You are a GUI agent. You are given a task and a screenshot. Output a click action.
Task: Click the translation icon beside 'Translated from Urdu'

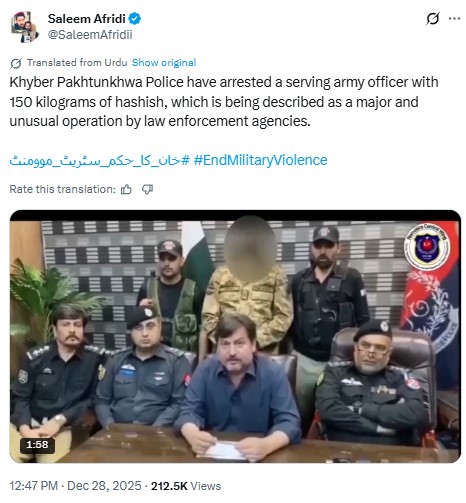(x=16, y=63)
